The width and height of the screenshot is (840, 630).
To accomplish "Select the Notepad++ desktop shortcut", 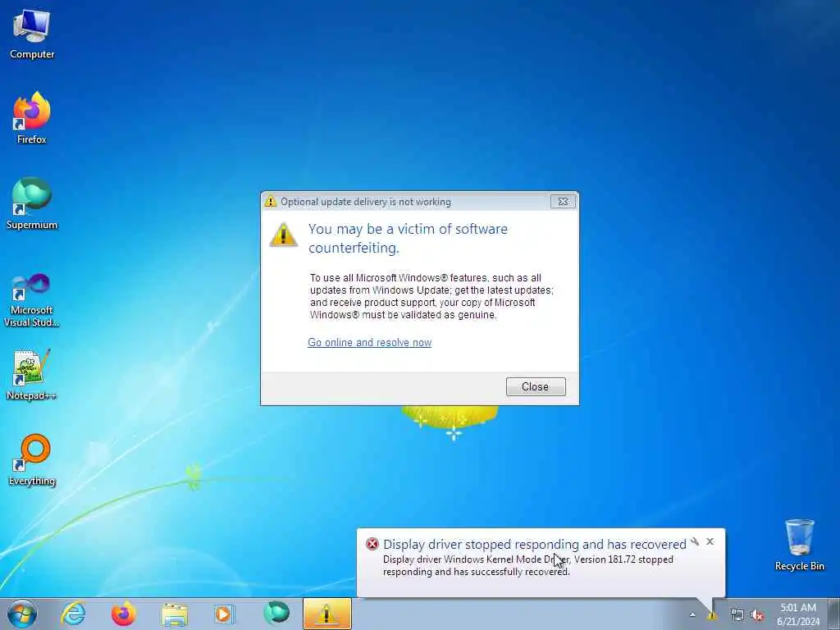I will [x=32, y=374].
